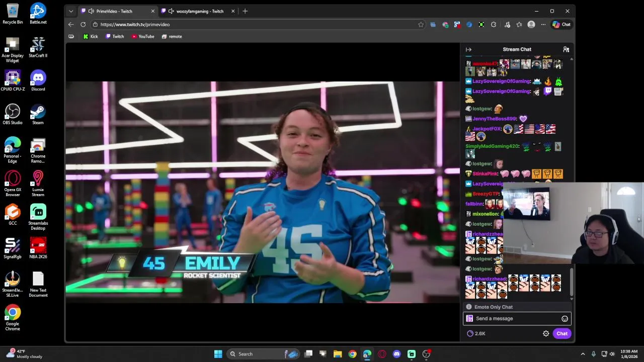The width and height of the screenshot is (644, 362).
Task: Select Battle.net desktop icon
Action: pos(38,14)
